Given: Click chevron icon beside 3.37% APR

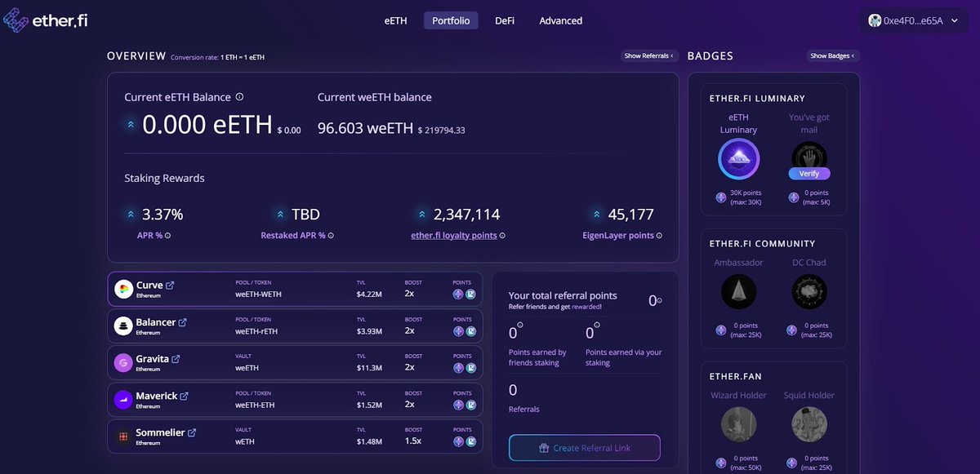Looking at the screenshot, I should [131, 215].
